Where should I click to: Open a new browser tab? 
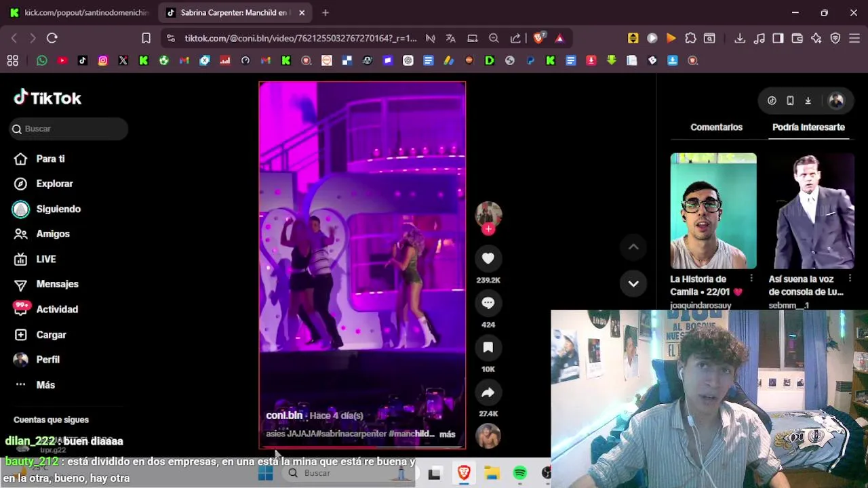click(325, 12)
